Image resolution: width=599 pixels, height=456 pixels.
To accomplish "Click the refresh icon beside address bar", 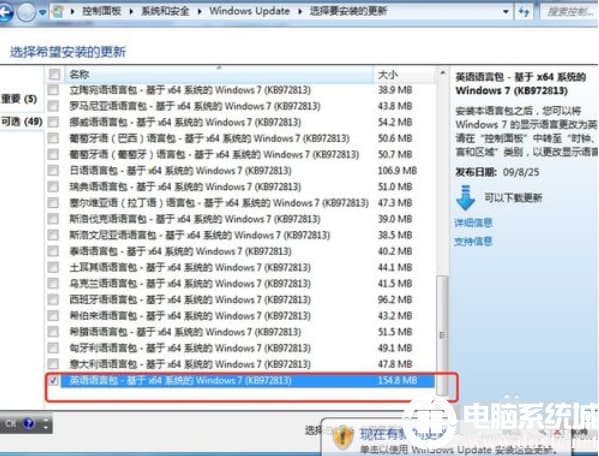I will (524, 11).
